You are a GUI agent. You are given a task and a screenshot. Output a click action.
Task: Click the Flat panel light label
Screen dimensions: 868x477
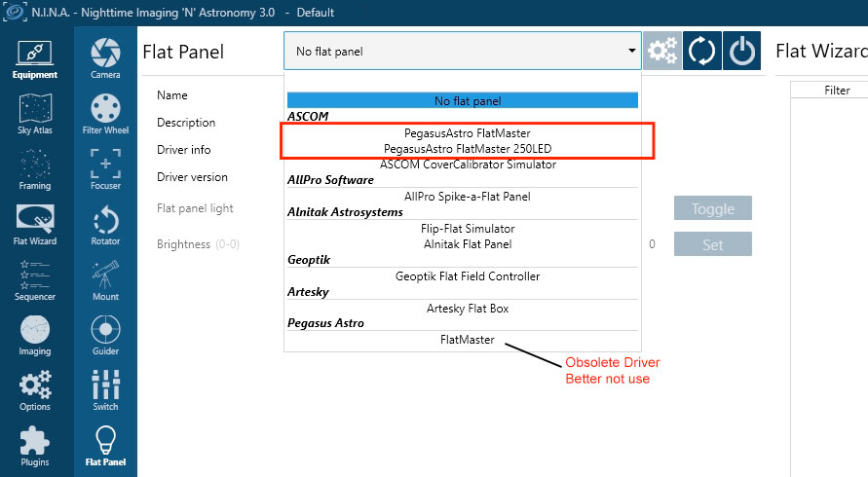[x=195, y=208]
